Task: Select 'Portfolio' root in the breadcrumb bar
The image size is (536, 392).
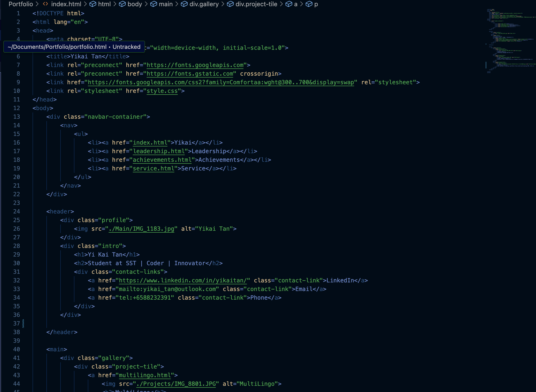Action: (x=21, y=4)
